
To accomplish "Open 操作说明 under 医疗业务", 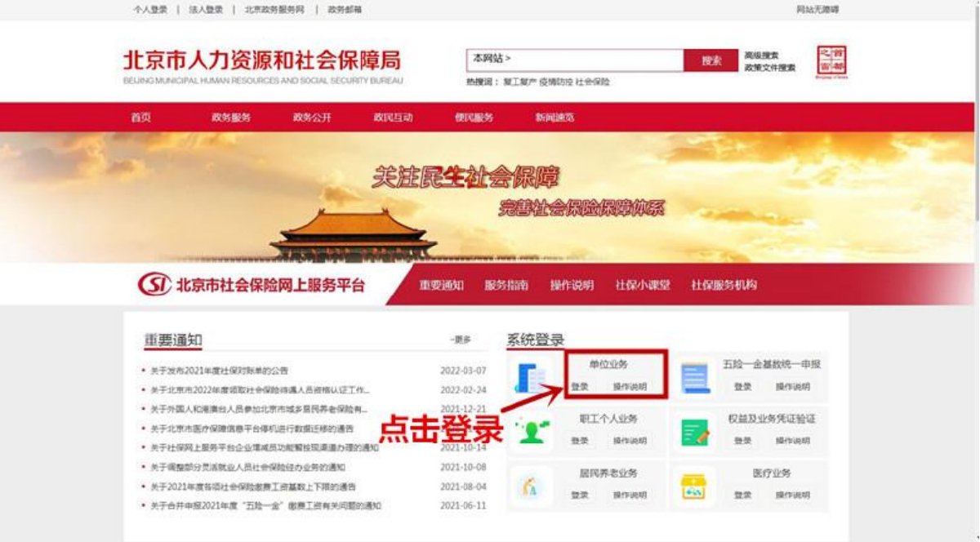I will click(x=792, y=495).
